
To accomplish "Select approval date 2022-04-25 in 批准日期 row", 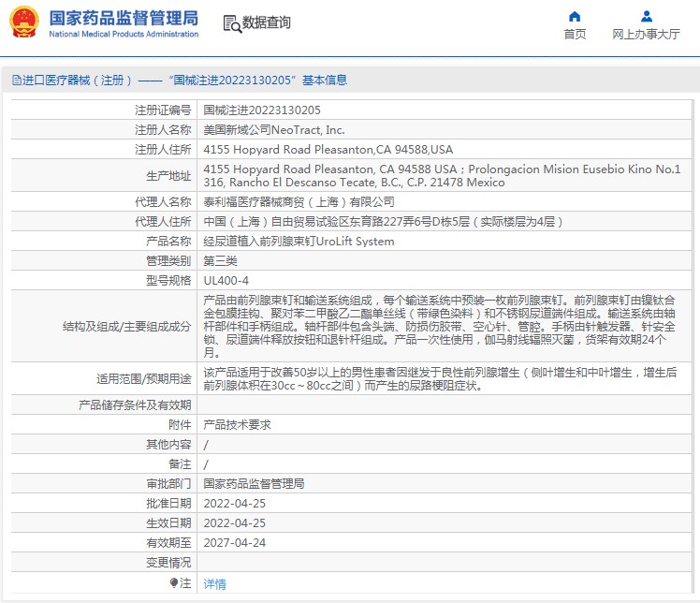I will (234, 504).
